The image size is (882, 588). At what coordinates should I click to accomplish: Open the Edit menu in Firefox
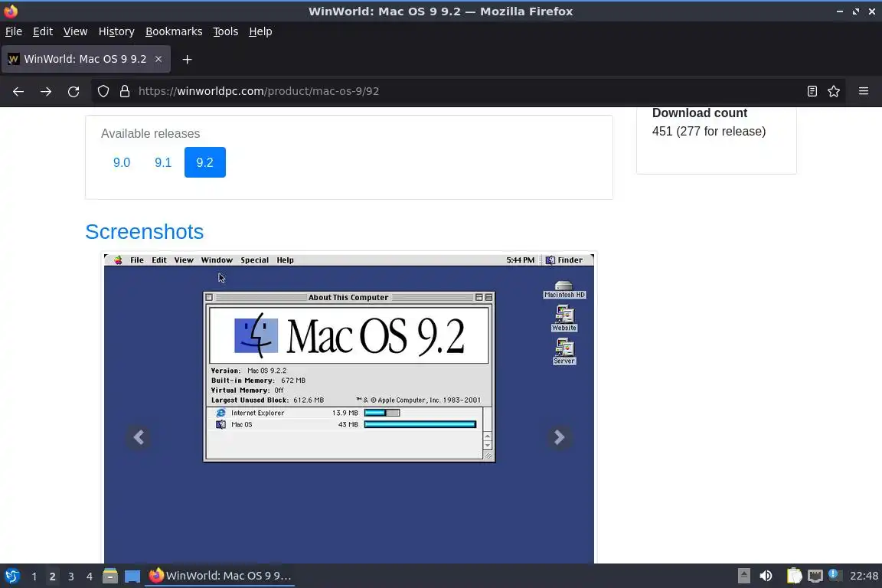click(43, 31)
